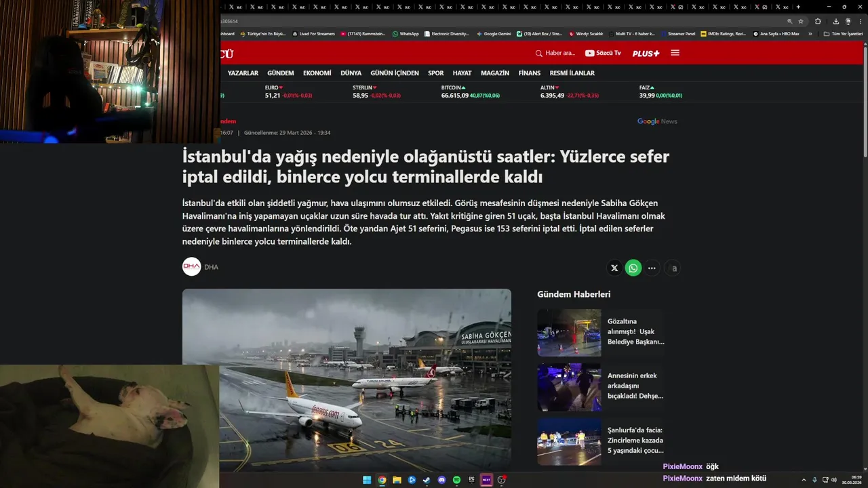Screen dimensions: 868x488
Task: Open Livad For Streamers bookmark
Action: [x=314, y=33]
